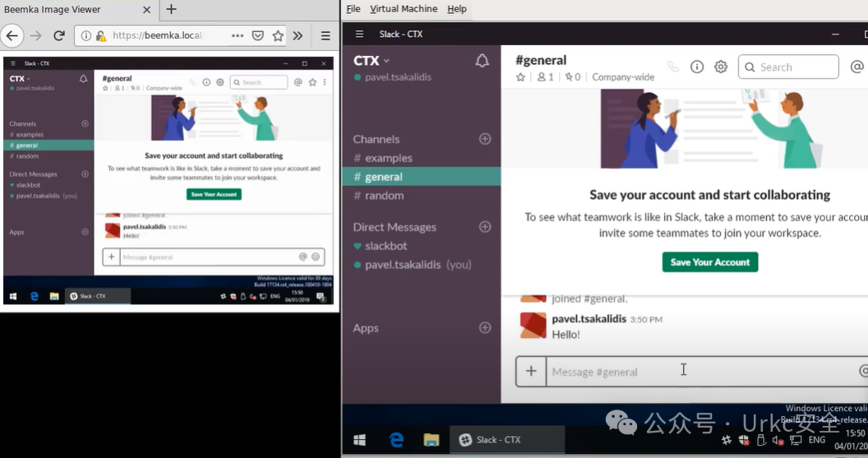The height and width of the screenshot is (458, 868).
Task: Click the Message #general input in VM
Action: (700, 372)
